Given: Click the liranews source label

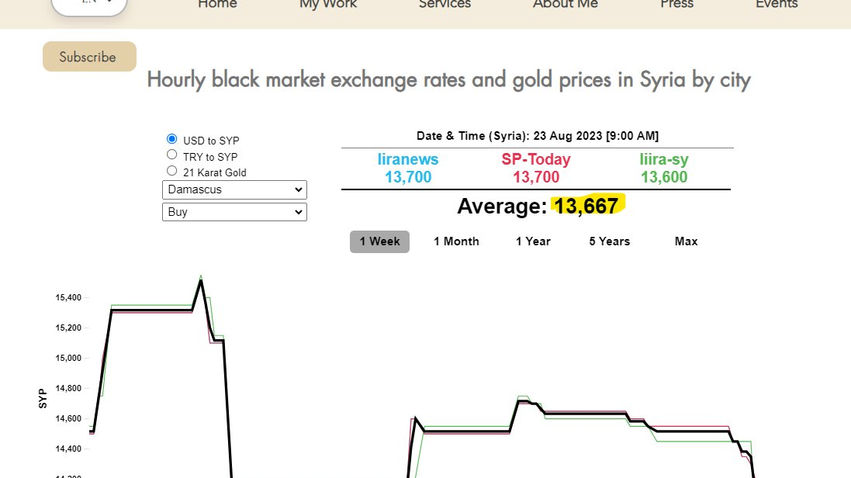Looking at the screenshot, I should (408, 160).
